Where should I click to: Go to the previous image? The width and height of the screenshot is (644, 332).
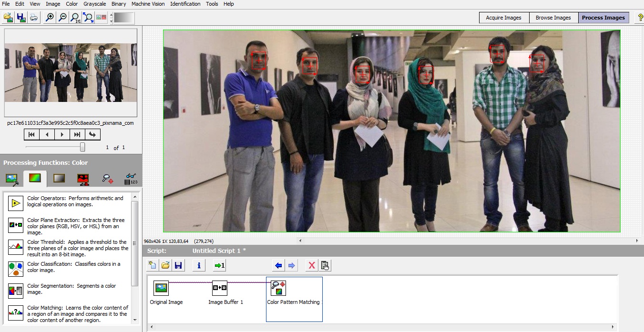point(47,134)
